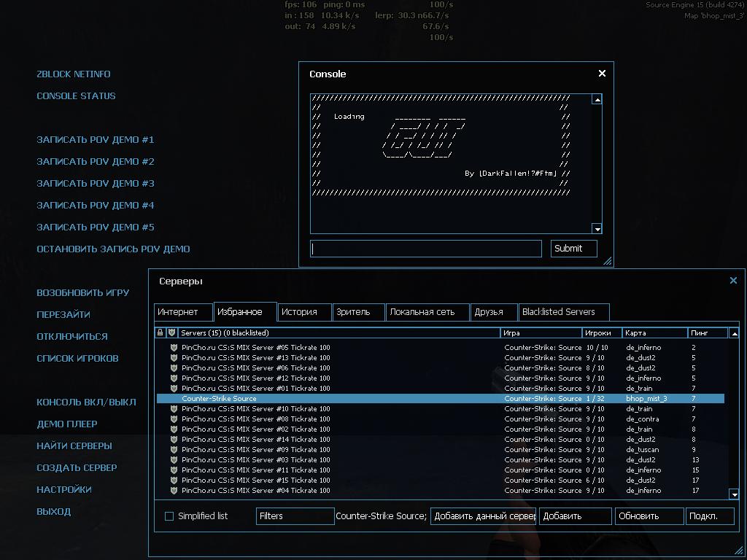747x560 pixels.
Task: Connect using the Подкл. button
Action: (710, 516)
